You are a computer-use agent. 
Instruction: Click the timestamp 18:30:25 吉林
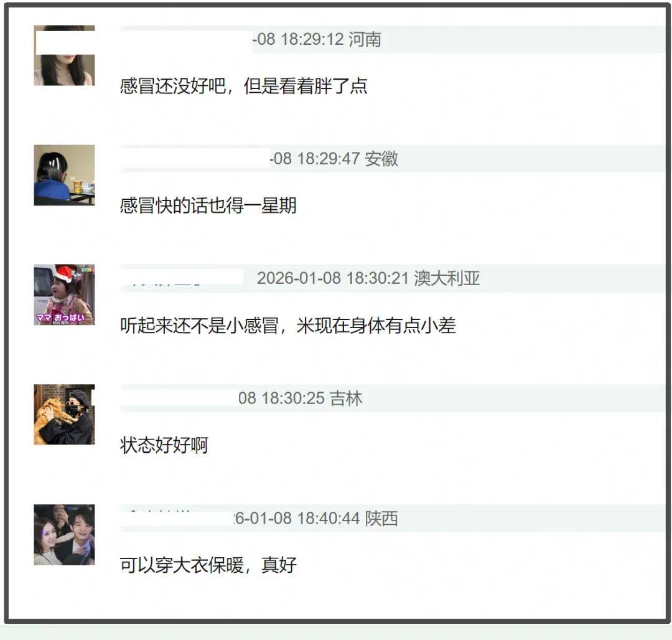pos(300,398)
